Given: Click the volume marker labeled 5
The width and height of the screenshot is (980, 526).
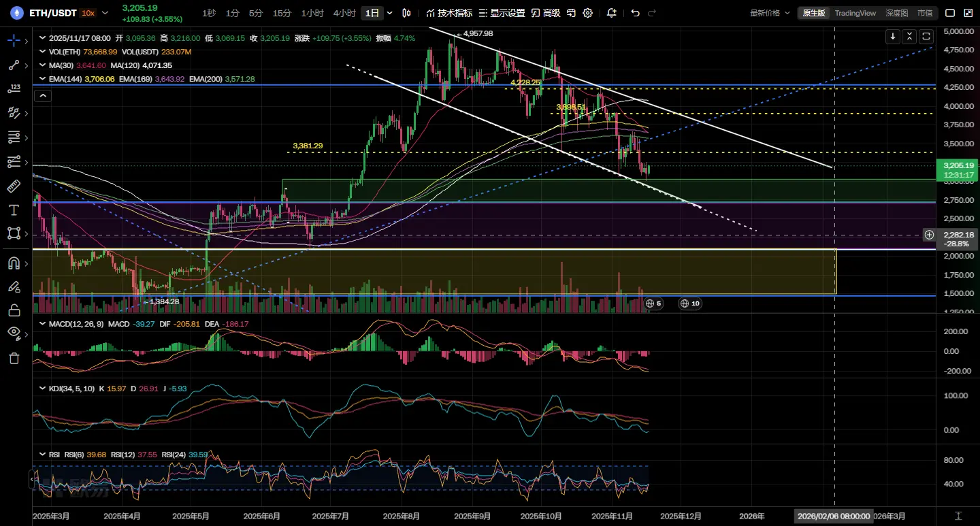Looking at the screenshot, I should [653, 303].
